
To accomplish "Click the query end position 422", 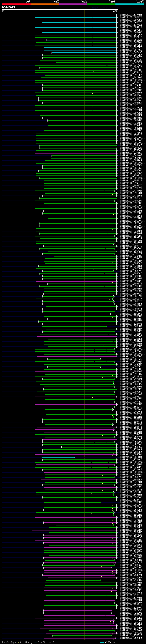I will pos(115,11).
